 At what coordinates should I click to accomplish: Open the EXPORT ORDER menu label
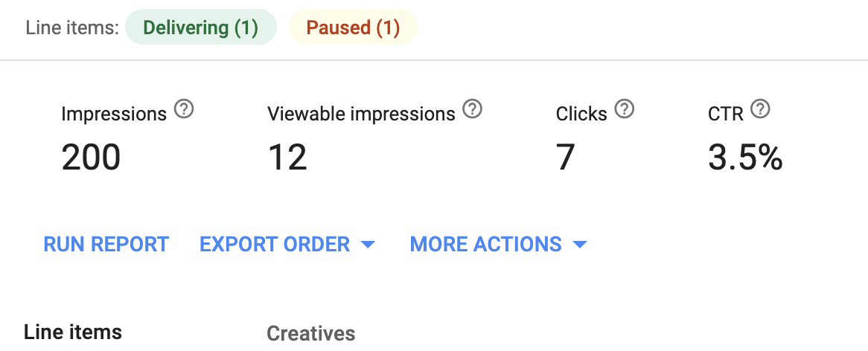275,245
